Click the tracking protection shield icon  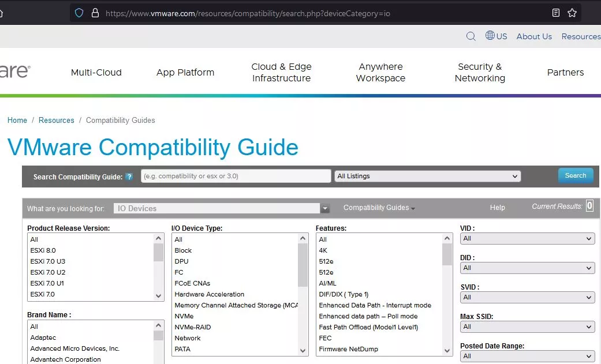79,13
